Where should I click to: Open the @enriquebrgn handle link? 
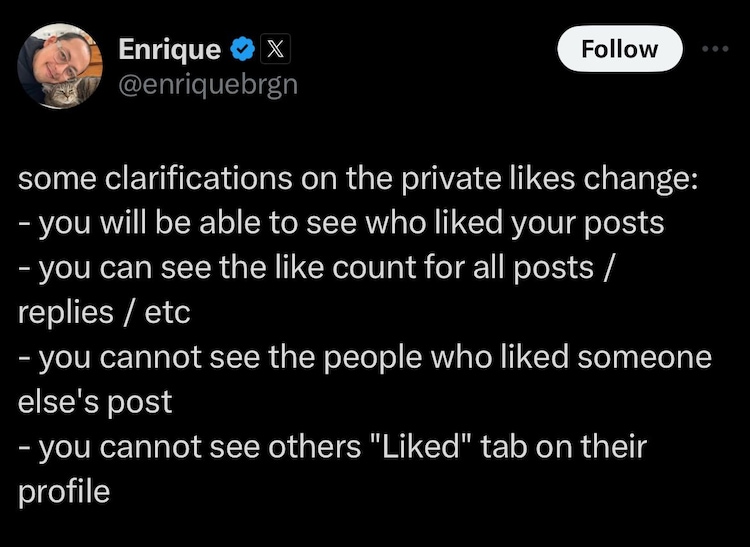tap(208, 84)
